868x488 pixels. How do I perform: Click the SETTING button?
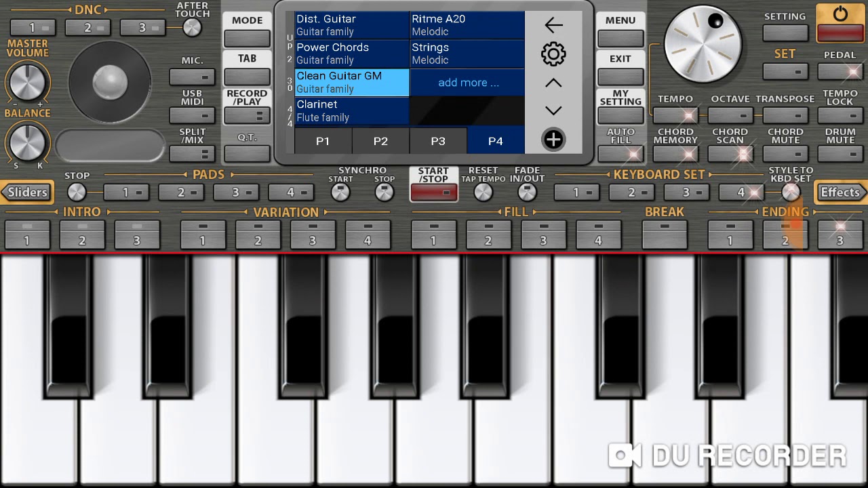point(785,32)
